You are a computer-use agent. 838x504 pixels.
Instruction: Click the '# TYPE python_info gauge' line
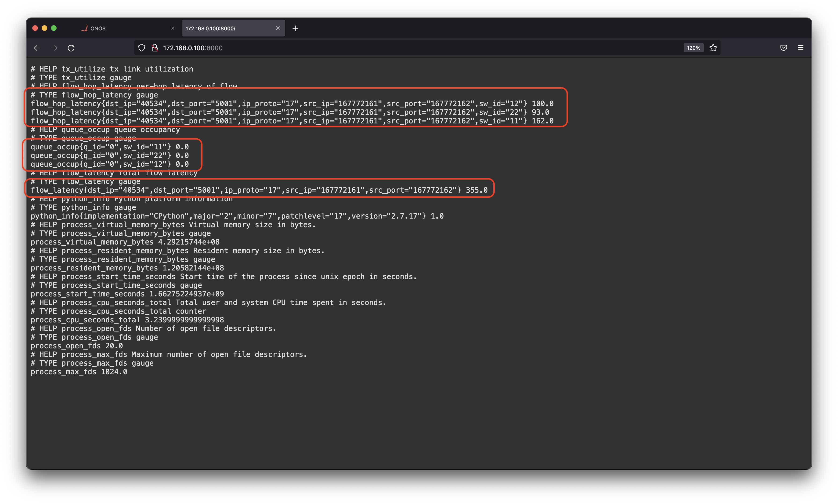(x=83, y=208)
